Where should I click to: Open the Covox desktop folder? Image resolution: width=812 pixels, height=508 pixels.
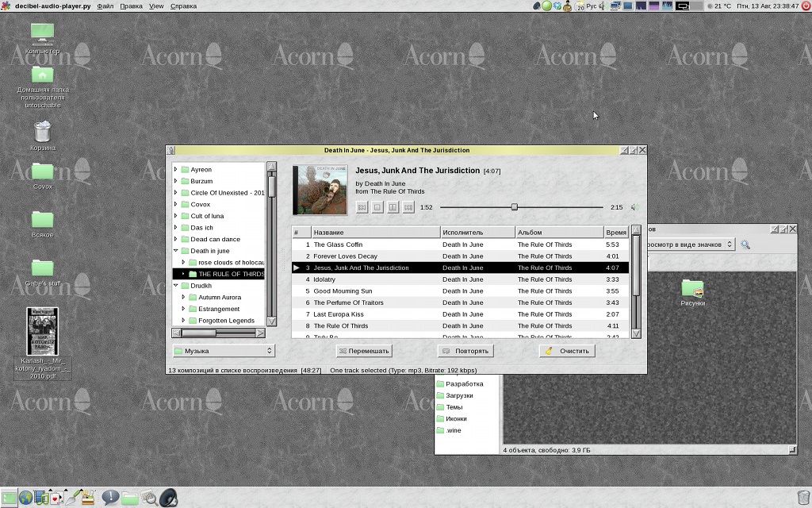pyautogui.click(x=43, y=176)
